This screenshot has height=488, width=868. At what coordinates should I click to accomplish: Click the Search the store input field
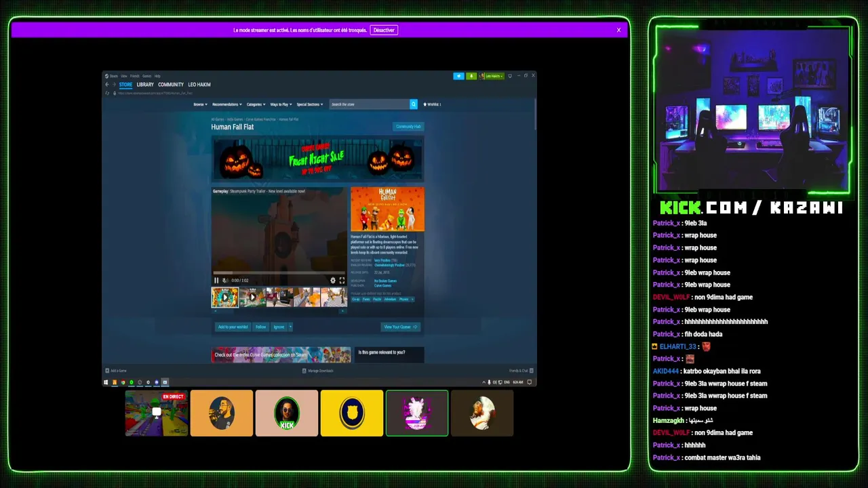click(x=370, y=104)
